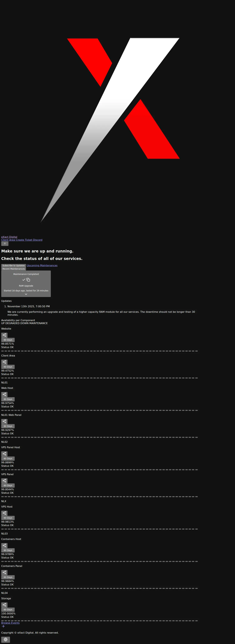The width and height of the screenshot is (235, 644).
Task: Click the 'NL04' group label
Action: point(4,593)
